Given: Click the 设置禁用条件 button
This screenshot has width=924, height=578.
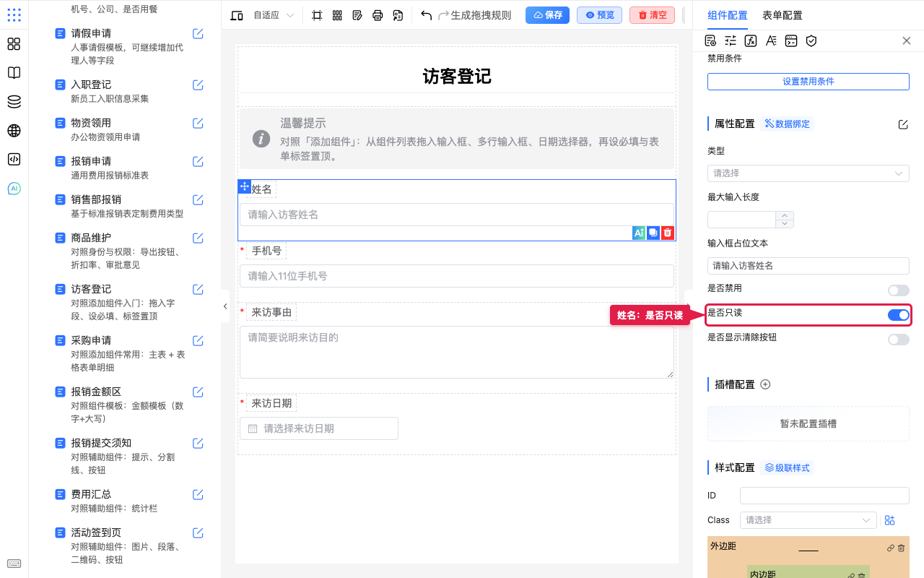Looking at the screenshot, I should [808, 82].
